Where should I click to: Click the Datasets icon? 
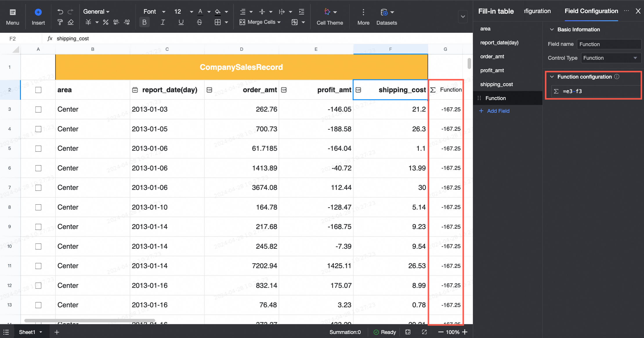(384, 12)
